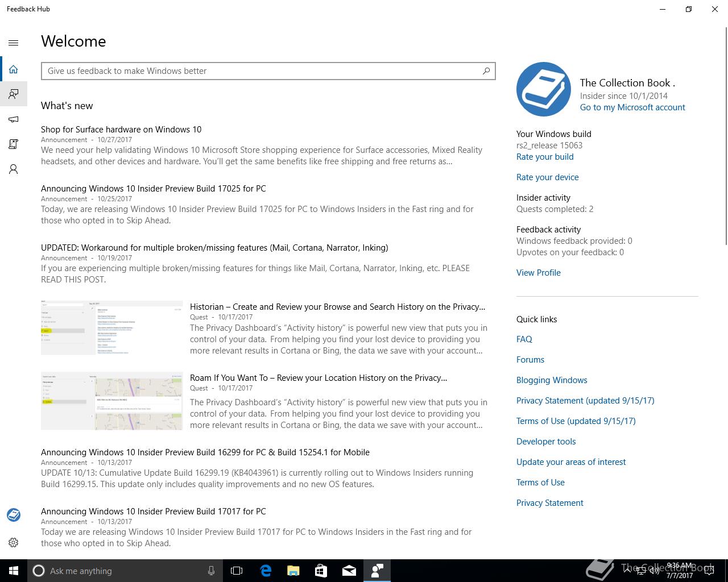Click Feedback Hub taskbar icon
Image resolution: width=728 pixels, height=582 pixels.
tap(377, 571)
